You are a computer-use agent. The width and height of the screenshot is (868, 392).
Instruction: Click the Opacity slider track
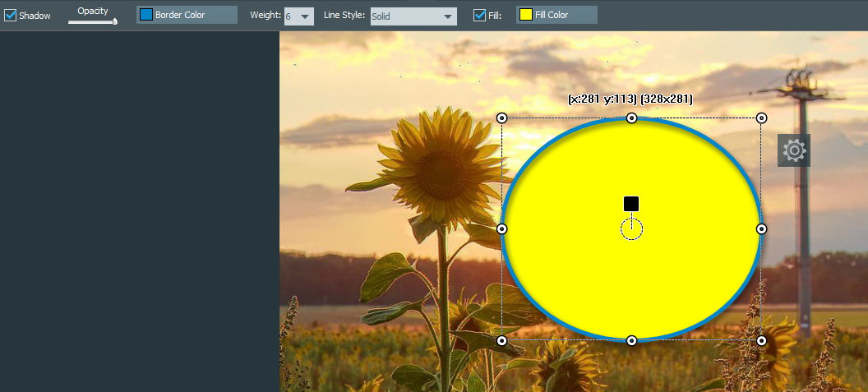click(x=92, y=21)
